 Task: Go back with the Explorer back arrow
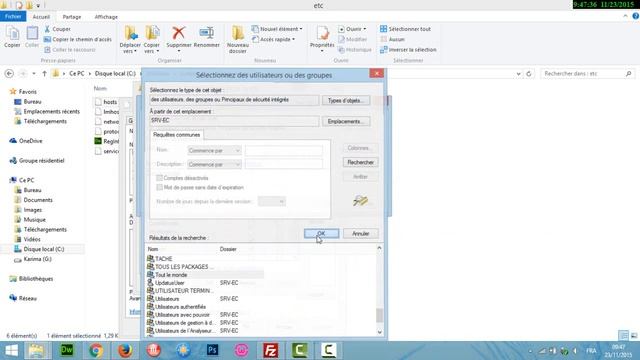click(x=9, y=73)
